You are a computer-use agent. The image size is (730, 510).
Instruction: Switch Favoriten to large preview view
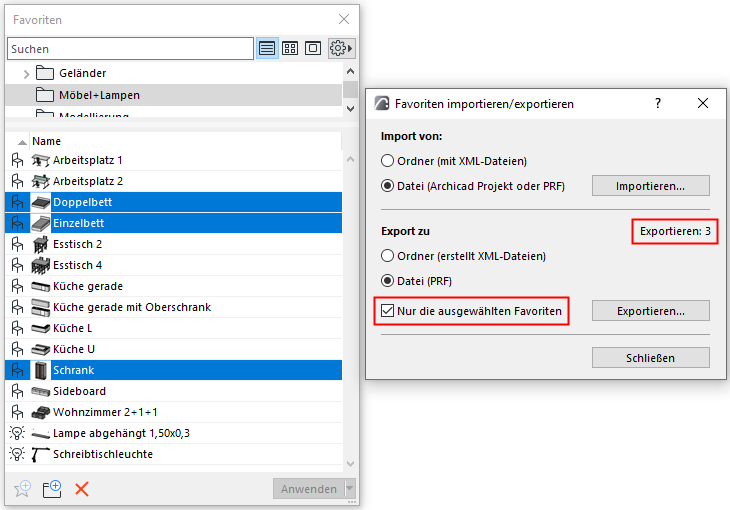point(313,48)
